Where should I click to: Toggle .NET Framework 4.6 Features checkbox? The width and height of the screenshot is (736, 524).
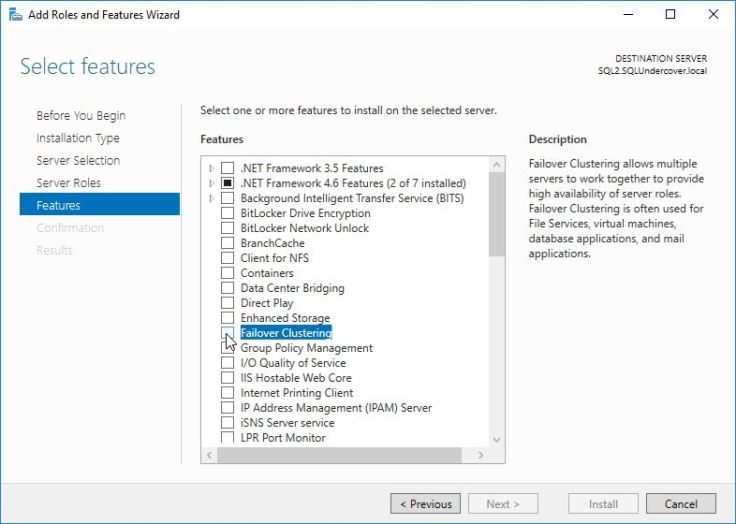pos(227,183)
